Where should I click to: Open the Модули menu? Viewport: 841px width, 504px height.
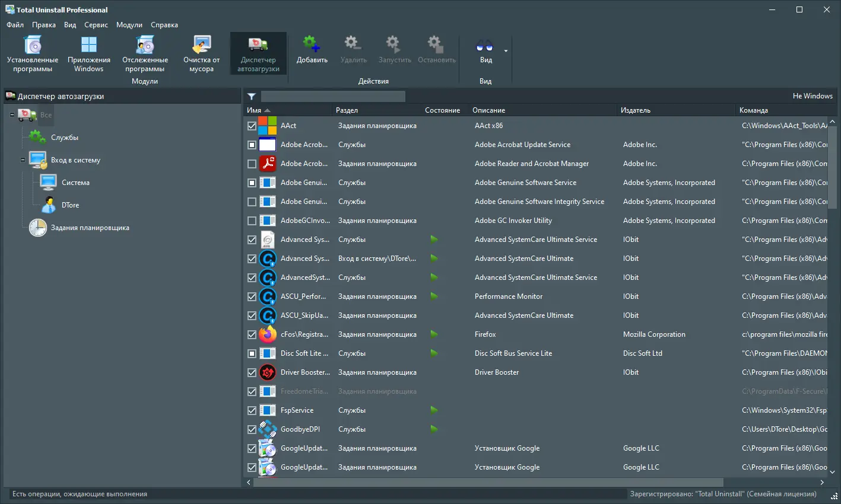[129, 25]
